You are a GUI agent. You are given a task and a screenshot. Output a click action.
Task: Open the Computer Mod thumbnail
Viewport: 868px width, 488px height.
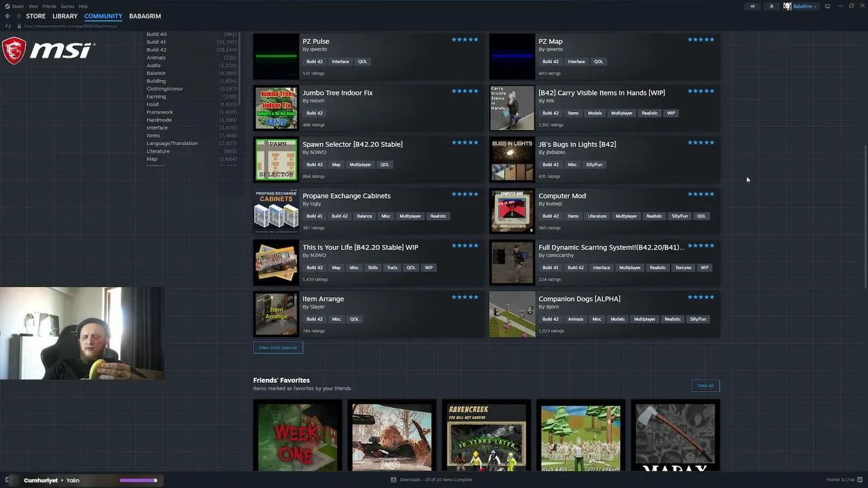pyautogui.click(x=512, y=211)
